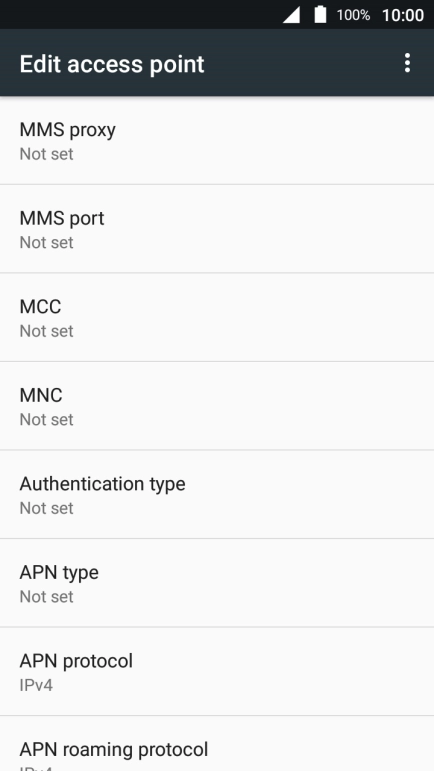Viewport: 434px width, 771px height.
Task: Open the APN roaming protocol dropdown
Action: (217, 744)
